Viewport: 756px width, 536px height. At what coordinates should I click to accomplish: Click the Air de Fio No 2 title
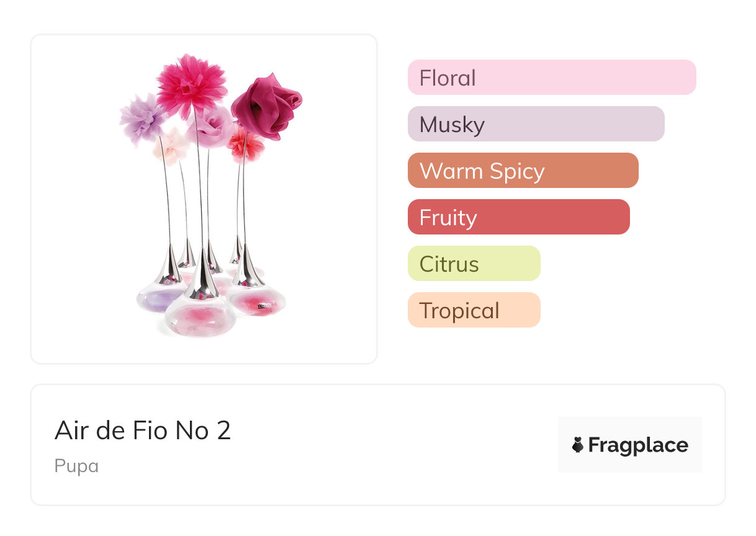(x=143, y=431)
